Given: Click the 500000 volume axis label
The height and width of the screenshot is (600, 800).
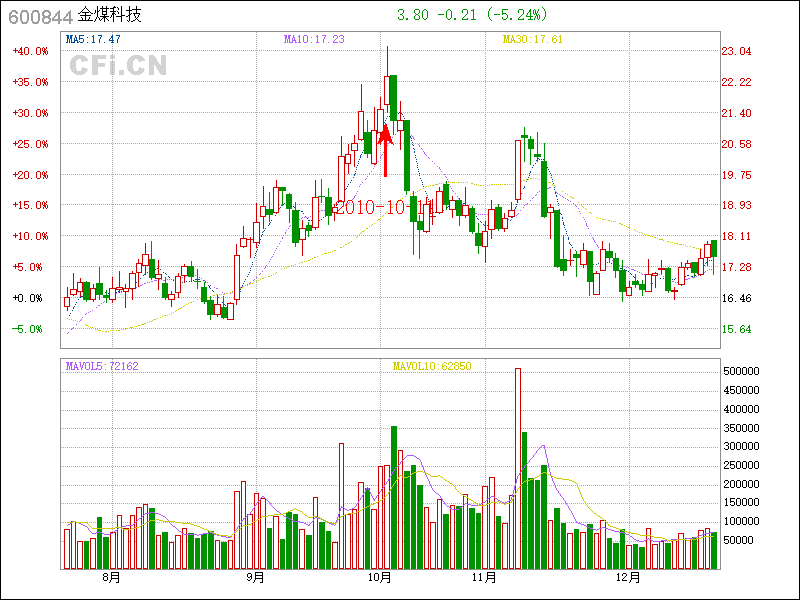Looking at the screenshot, I should click(744, 371).
